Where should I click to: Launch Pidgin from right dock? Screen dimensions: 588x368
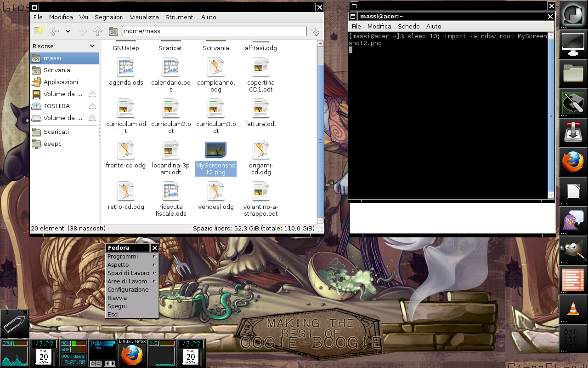(x=573, y=221)
